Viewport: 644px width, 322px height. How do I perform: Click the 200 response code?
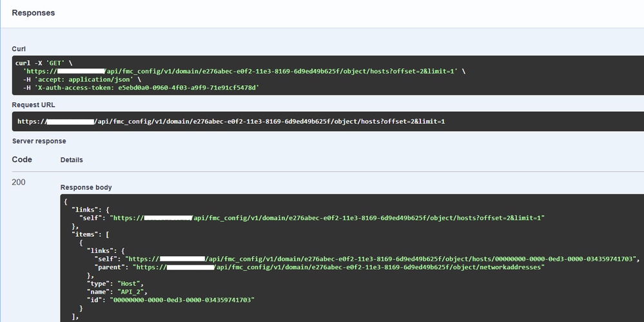pyautogui.click(x=19, y=182)
